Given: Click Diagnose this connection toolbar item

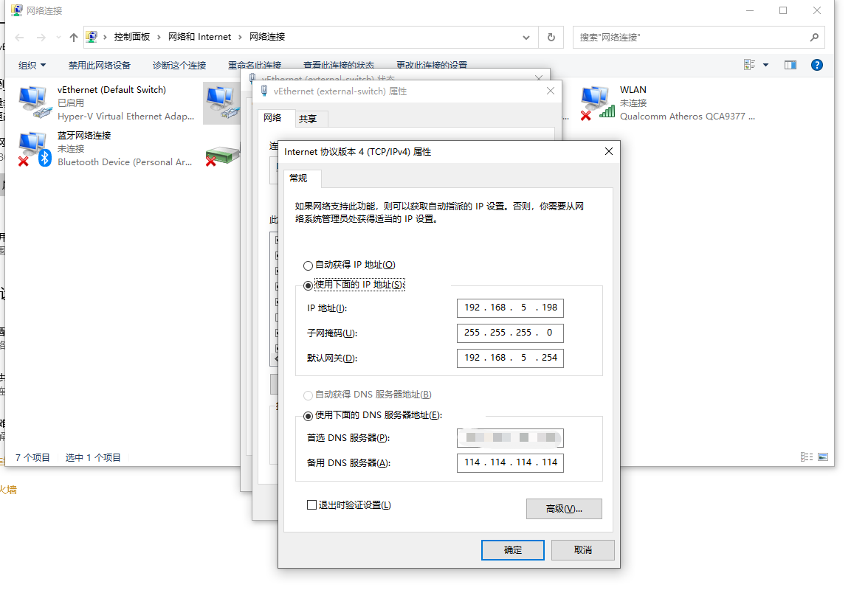Looking at the screenshot, I should [x=179, y=65].
